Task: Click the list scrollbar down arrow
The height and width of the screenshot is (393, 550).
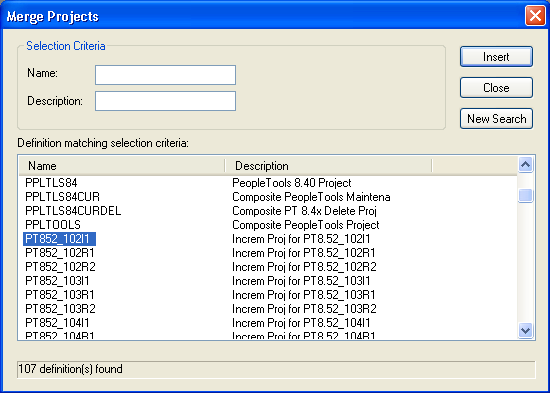Action: pyautogui.click(x=525, y=330)
